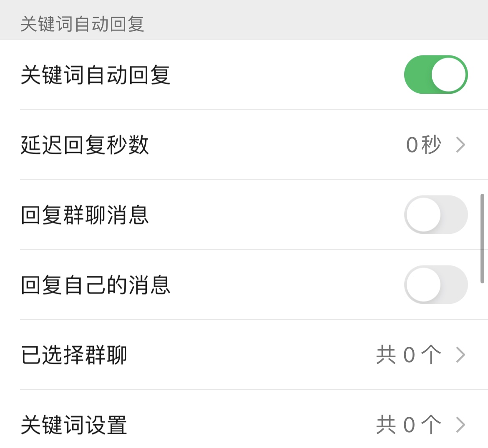Enable the 回复群聊消息 switch
488x448 pixels.
pyautogui.click(x=435, y=215)
